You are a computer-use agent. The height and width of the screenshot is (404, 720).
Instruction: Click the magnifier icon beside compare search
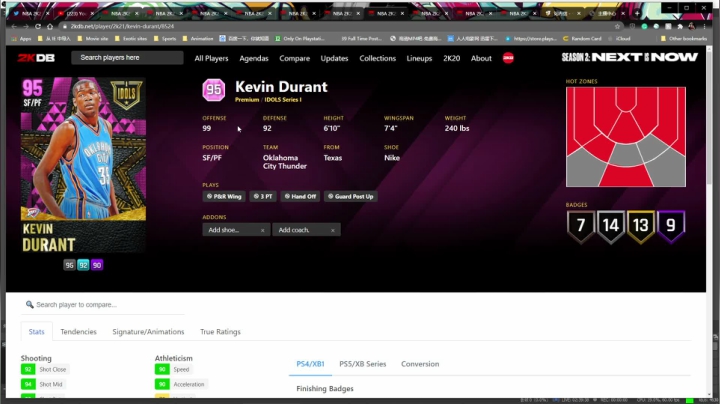tap(29, 304)
